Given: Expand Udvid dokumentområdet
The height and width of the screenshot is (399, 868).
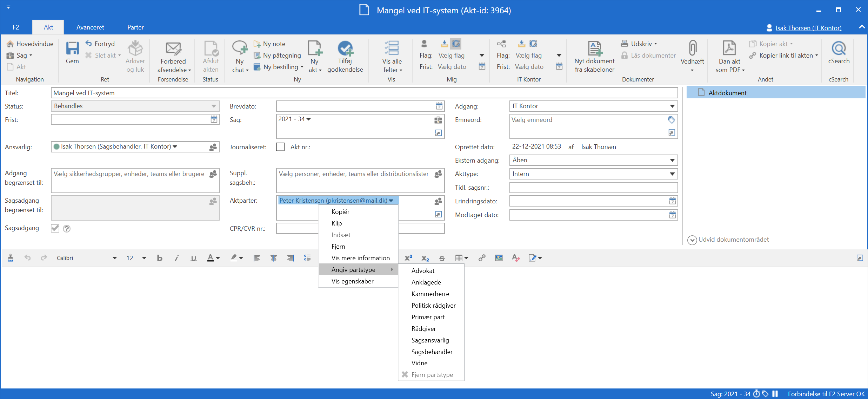Looking at the screenshot, I should pos(728,240).
